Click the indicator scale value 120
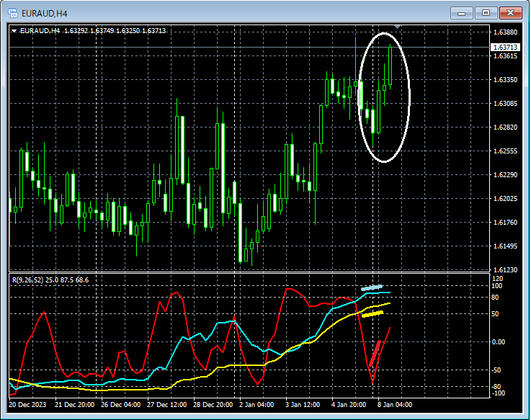The height and width of the screenshot is (420, 531). [497, 278]
